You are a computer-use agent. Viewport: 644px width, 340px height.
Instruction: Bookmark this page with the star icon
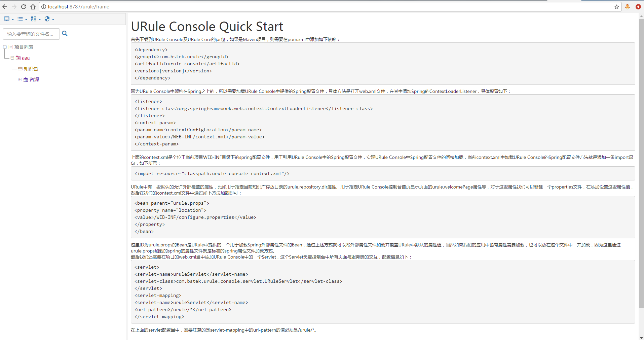tap(617, 7)
